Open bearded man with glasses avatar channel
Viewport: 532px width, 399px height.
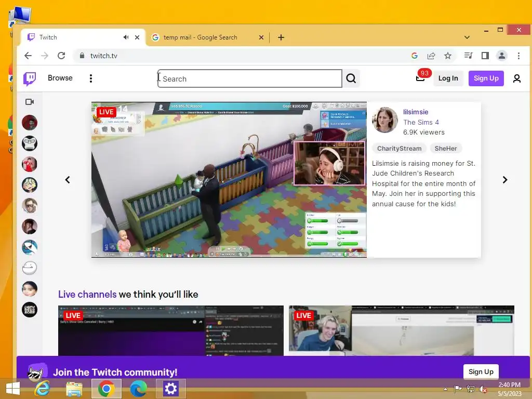30,206
